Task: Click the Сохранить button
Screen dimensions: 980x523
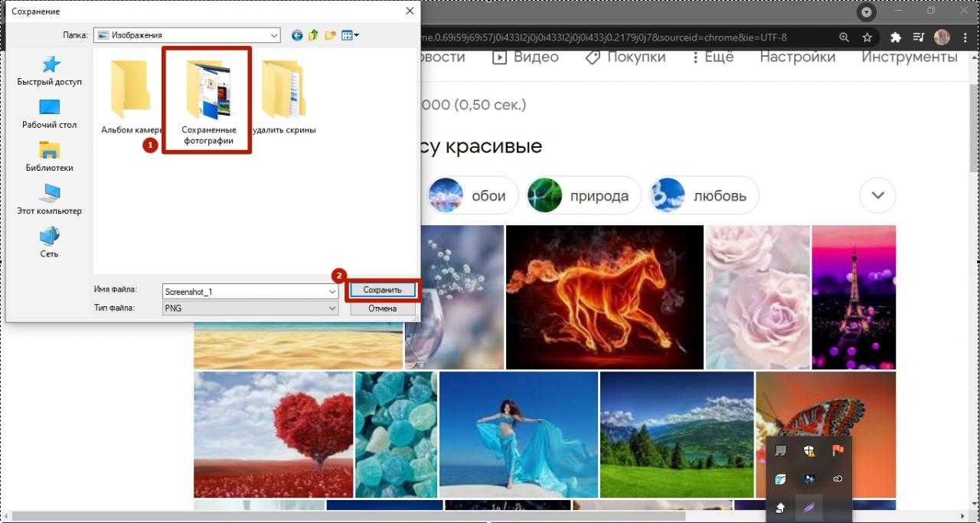Action: coord(382,290)
